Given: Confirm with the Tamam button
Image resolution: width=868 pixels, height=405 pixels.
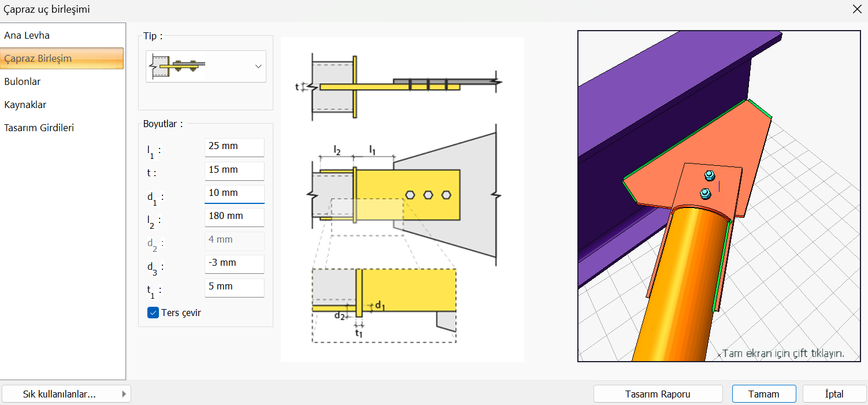Looking at the screenshot, I should pos(763,394).
